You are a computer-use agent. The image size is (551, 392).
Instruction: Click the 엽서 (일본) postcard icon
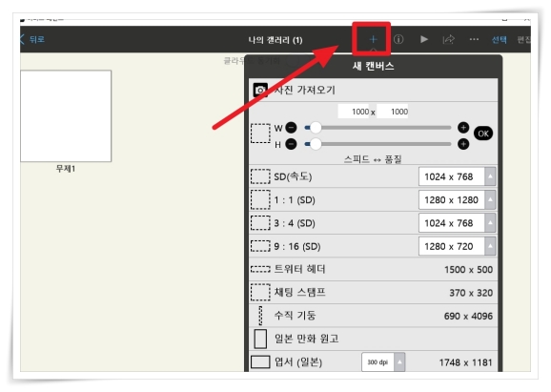pyautogui.click(x=260, y=361)
